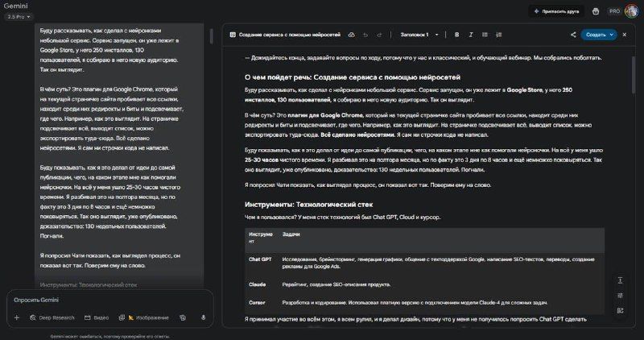Click the canvas tool icon in prompt bar
This screenshot has height=340, width=644.
(x=183, y=317)
